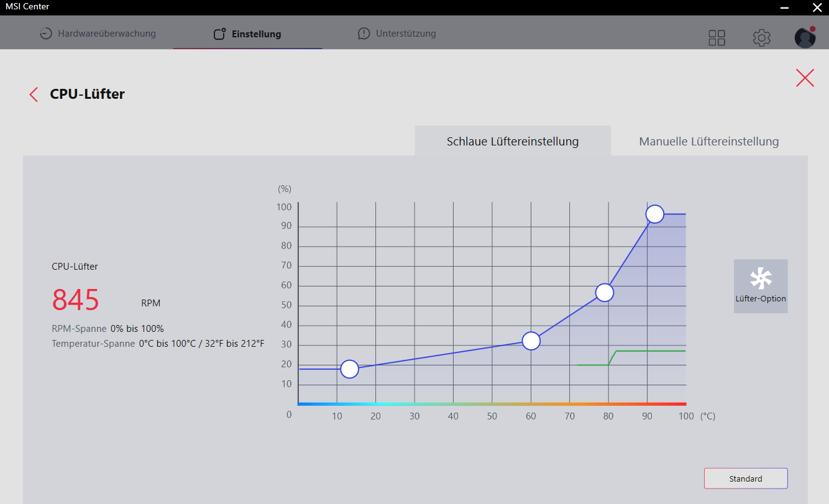Click the temperature color gradient bar
Viewport: 829px width, 504px height.
[x=492, y=404]
